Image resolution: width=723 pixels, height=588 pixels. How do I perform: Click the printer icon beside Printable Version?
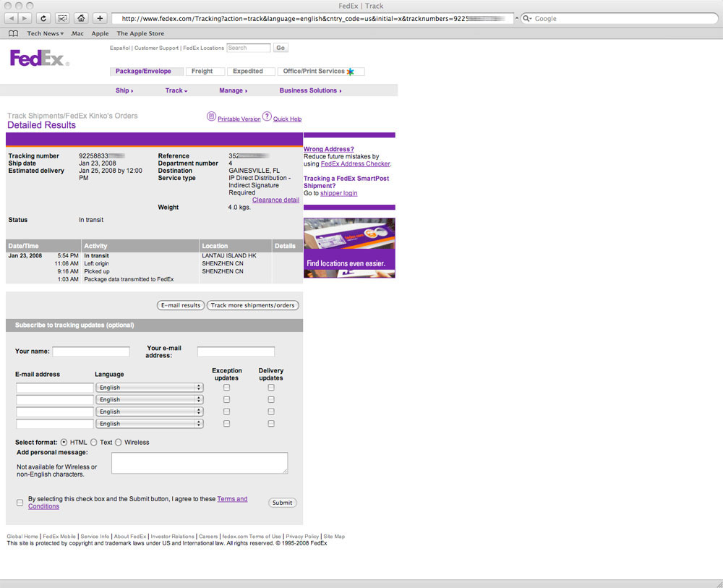coord(211,116)
